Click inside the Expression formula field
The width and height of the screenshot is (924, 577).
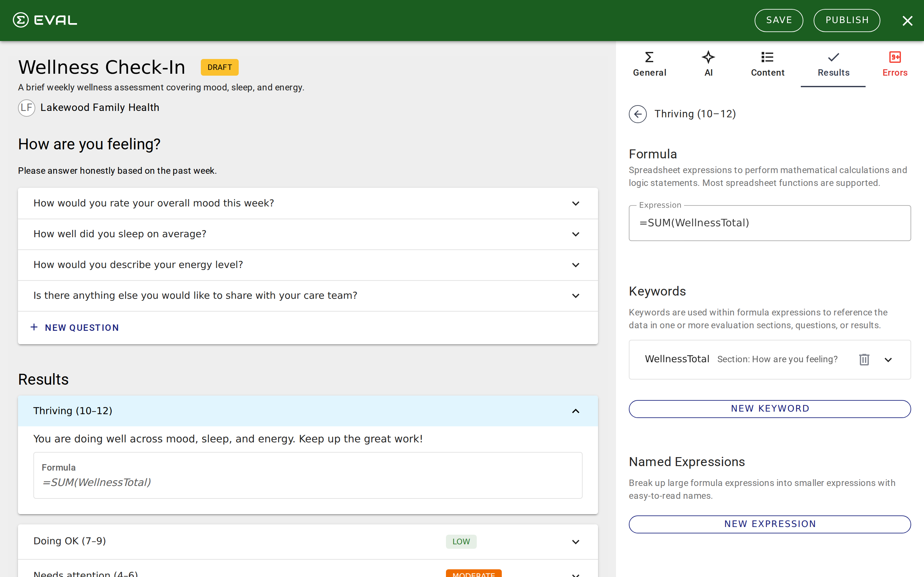(x=769, y=223)
